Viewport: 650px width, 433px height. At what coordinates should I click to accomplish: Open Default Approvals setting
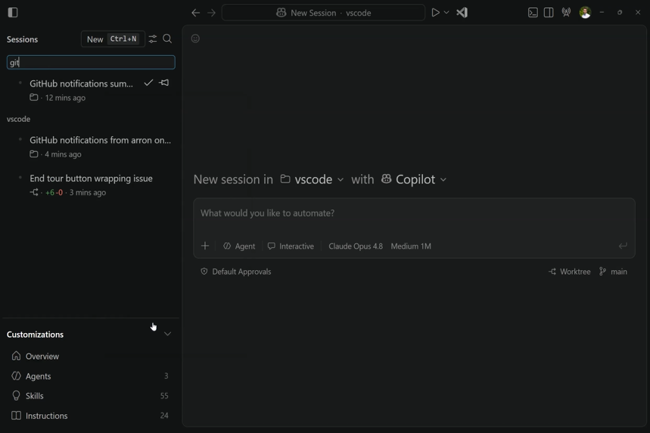pyautogui.click(x=235, y=272)
